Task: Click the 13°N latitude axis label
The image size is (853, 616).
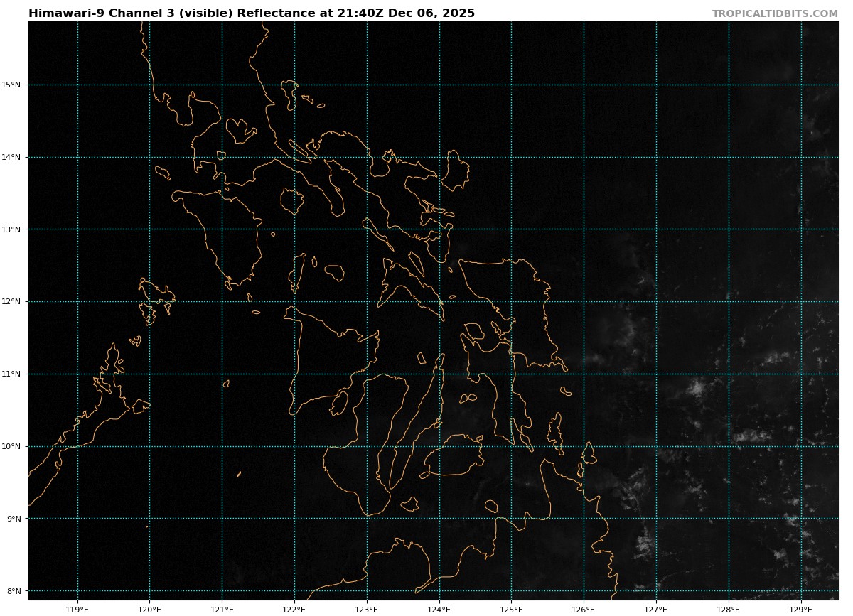Action: coord(12,229)
